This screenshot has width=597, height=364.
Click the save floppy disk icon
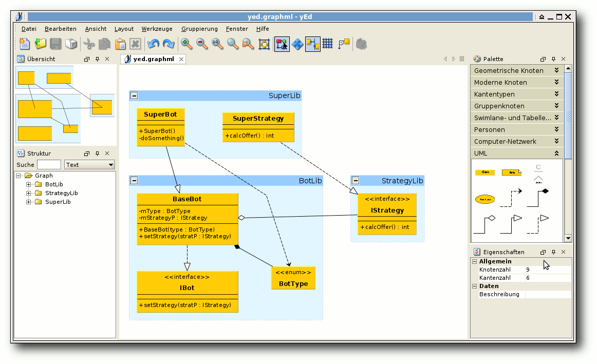point(55,44)
